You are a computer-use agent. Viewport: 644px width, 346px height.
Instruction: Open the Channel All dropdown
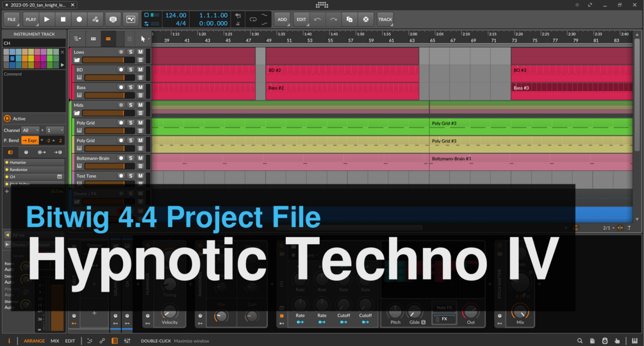click(31, 130)
